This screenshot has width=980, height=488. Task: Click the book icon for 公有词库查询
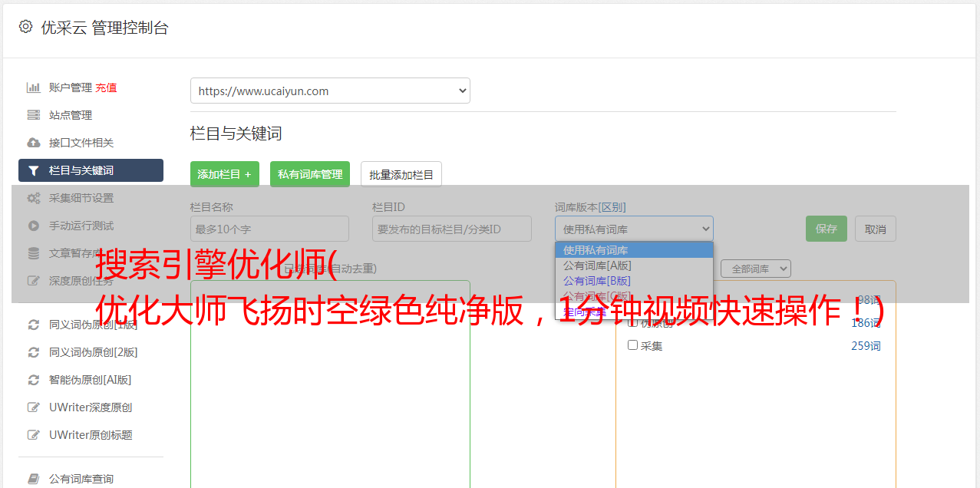(34, 479)
